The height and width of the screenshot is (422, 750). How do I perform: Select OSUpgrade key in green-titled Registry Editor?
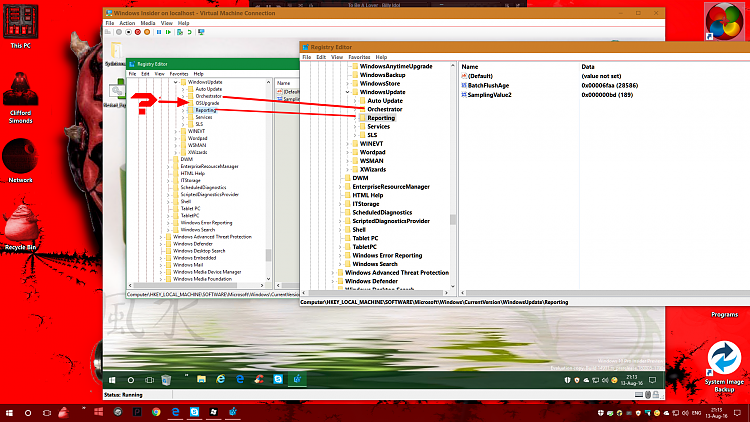pos(207,103)
